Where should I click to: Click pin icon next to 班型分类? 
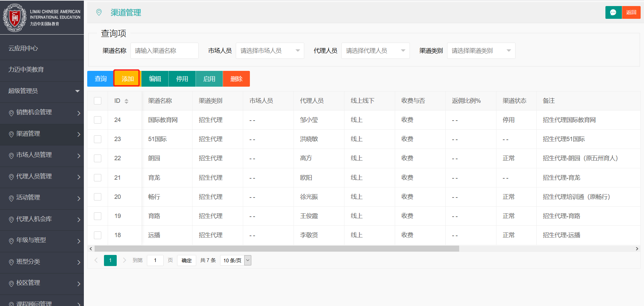pyautogui.click(x=11, y=262)
